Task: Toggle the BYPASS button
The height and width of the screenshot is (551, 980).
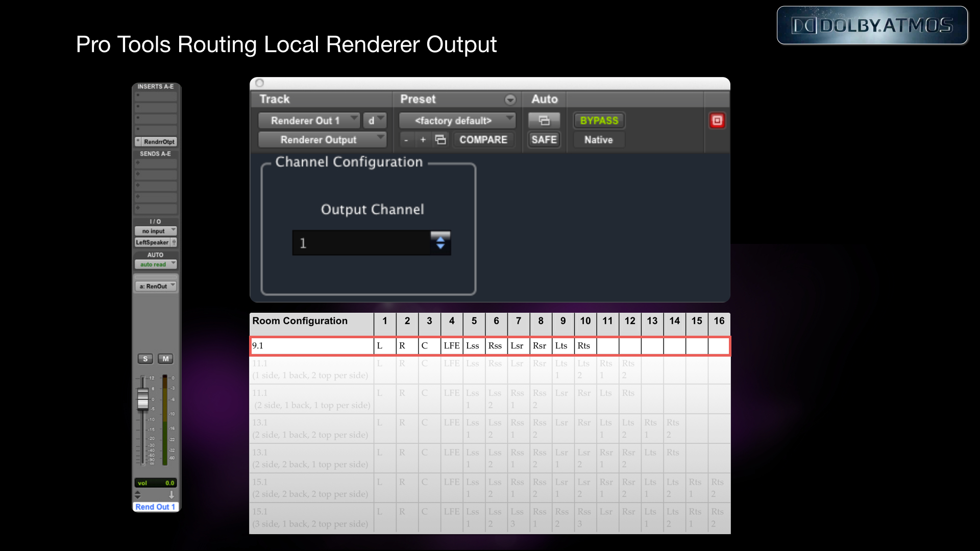Action: [599, 120]
